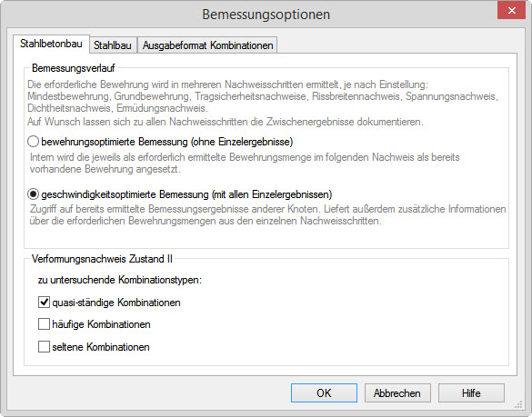
Task: Confirm the dialog with OK
Action: 324,393
